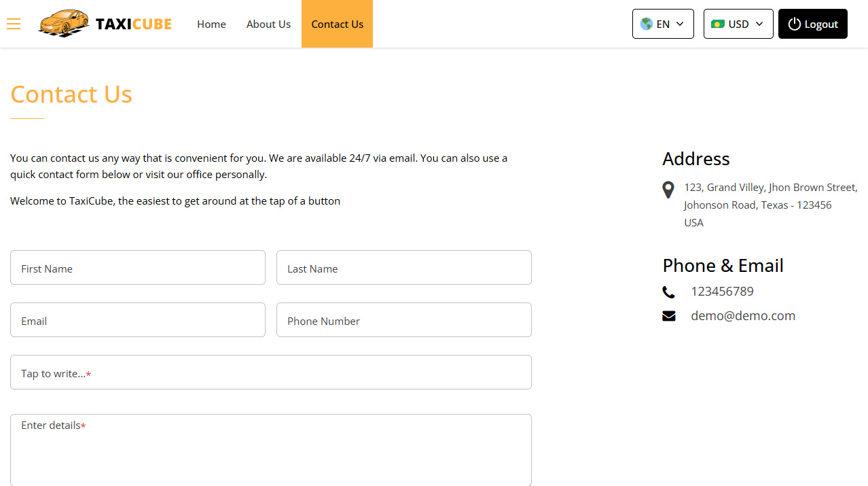This screenshot has height=486, width=868.
Task: Click the 123456789 phone number
Action: pyautogui.click(x=722, y=291)
